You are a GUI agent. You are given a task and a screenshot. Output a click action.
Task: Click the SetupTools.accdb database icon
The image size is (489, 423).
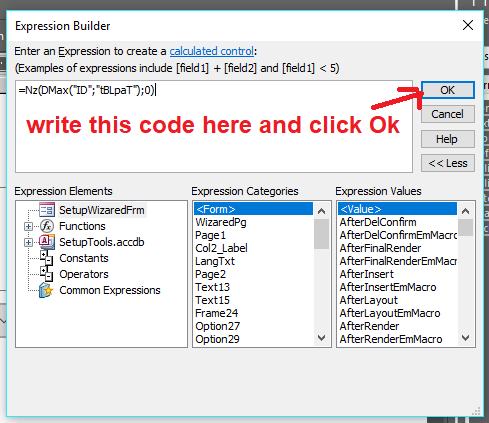pos(47,242)
